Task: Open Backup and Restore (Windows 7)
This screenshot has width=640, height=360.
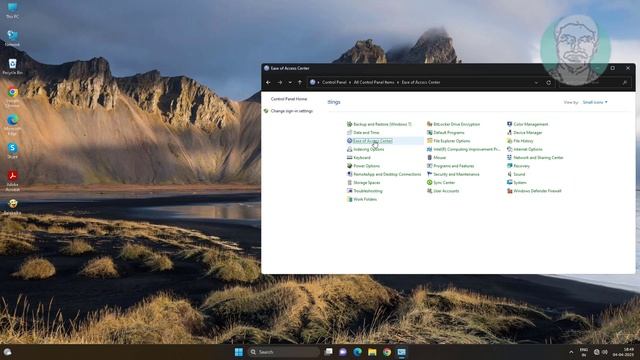Action: point(379,124)
